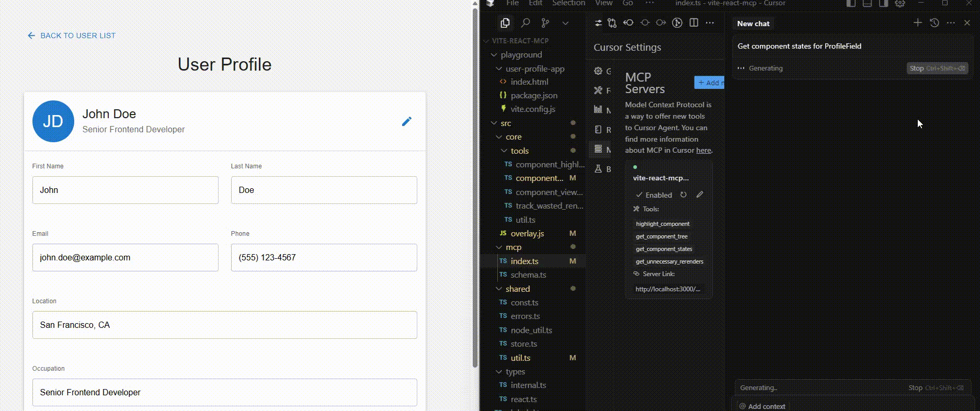
Task: Click Add new MCP server button
Action: [x=709, y=83]
